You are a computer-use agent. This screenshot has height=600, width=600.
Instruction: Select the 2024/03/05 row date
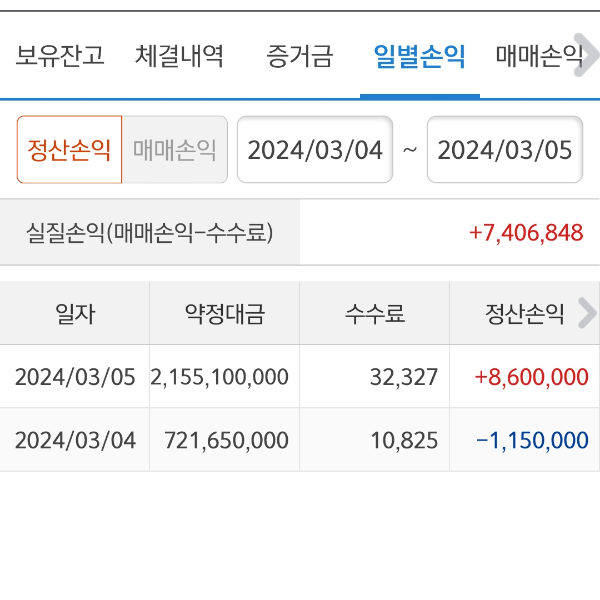tap(75, 377)
